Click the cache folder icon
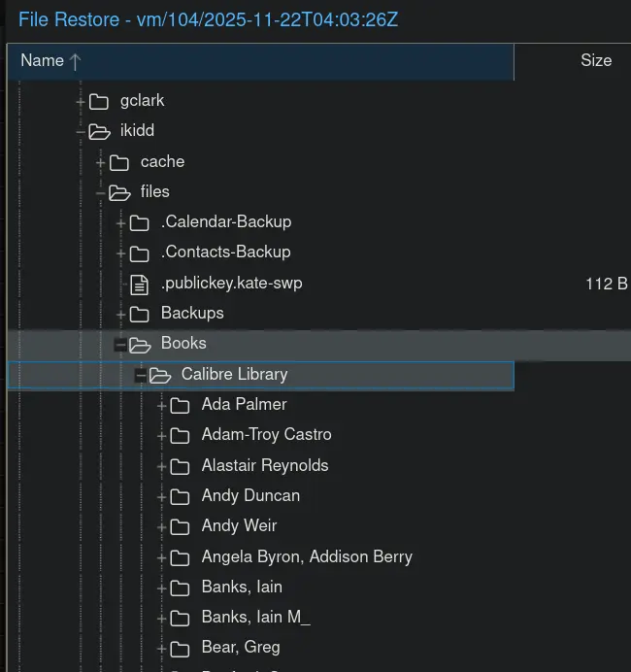This screenshot has height=672, width=631. (119, 162)
